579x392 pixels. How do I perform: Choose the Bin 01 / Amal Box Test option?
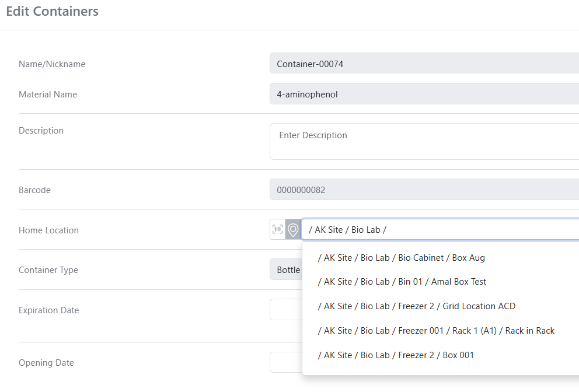pos(402,282)
